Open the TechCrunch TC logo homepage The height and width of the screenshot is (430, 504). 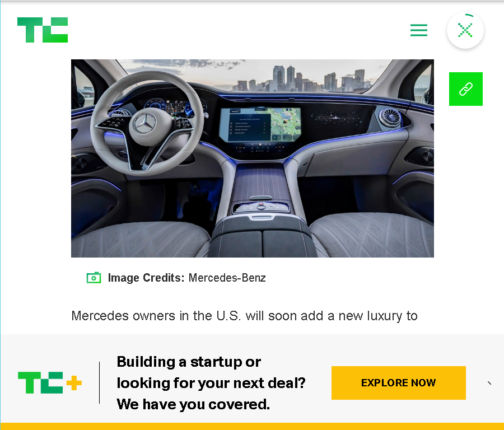point(43,30)
